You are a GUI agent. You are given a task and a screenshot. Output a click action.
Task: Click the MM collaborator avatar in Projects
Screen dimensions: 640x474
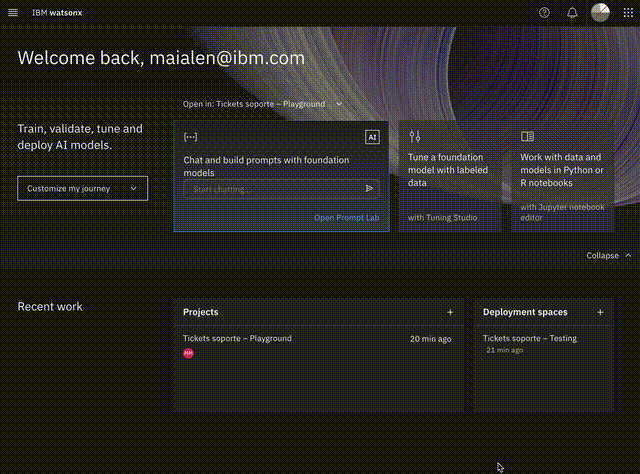pyautogui.click(x=188, y=354)
